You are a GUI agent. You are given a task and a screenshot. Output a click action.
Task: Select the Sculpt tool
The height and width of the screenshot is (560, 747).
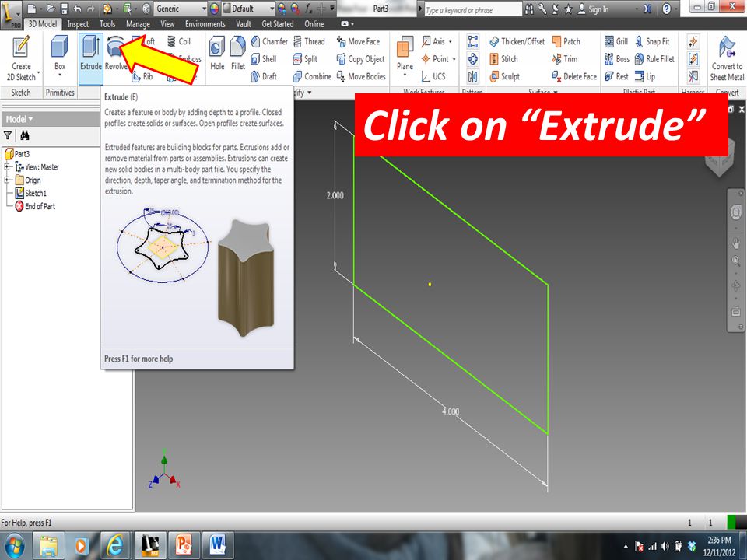tap(504, 76)
